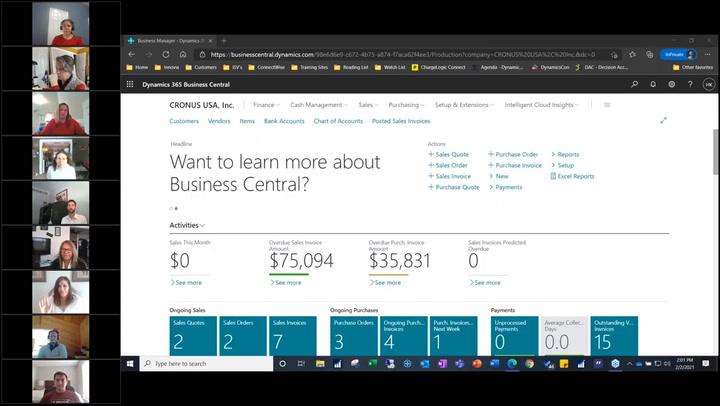The width and height of the screenshot is (720, 406).
Task: Open a new browser tab with plus
Action: coord(224,41)
